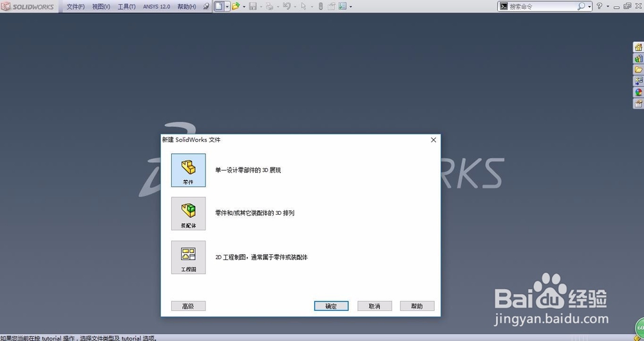Expand the New document dropdown arrow
This screenshot has height=341, width=644.
click(227, 6)
